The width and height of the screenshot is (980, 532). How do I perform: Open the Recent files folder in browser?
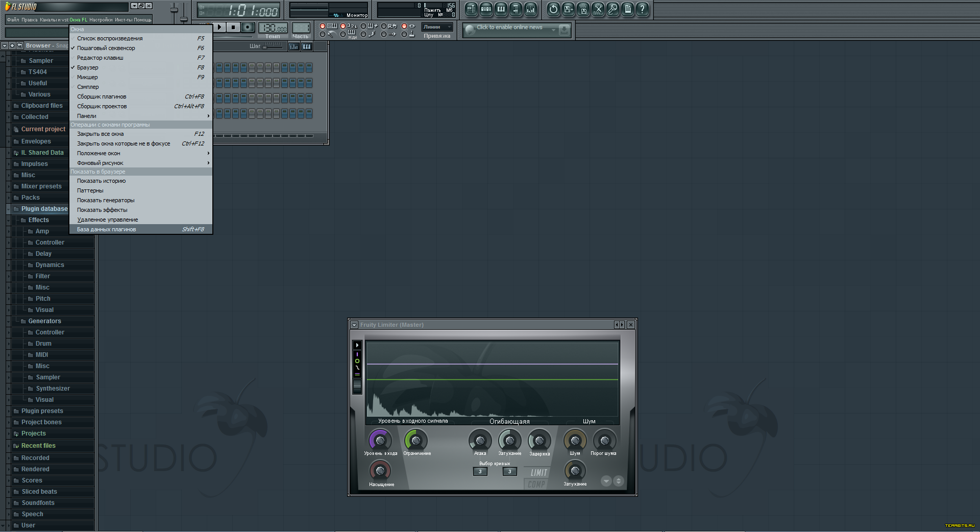pos(38,446)
